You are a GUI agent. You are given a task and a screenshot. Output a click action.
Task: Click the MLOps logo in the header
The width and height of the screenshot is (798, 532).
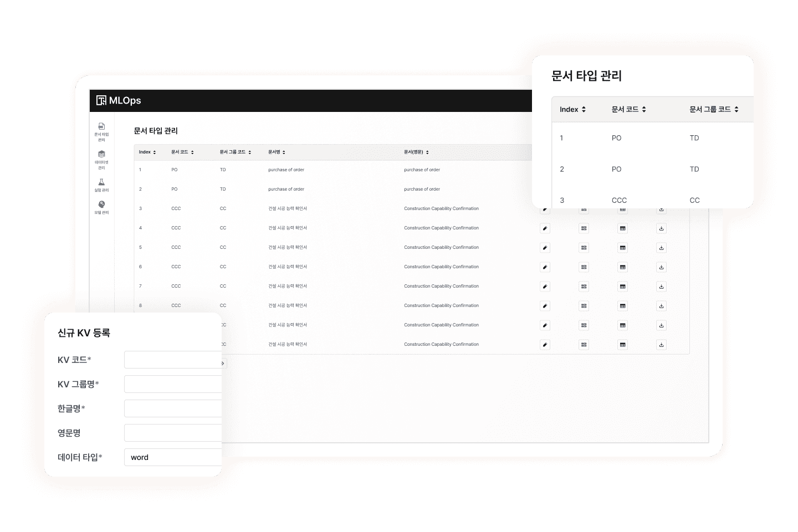click(x=119, y=100)
